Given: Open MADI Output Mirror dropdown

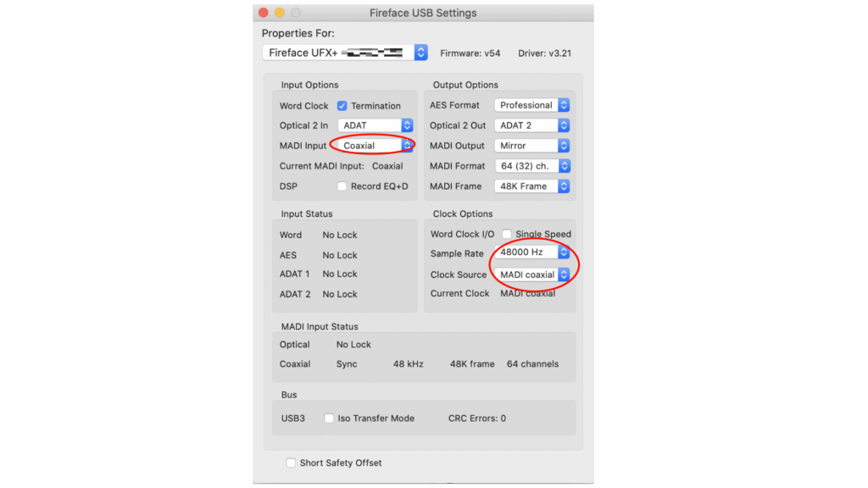Looking at the screenshot, I should coord(532,146).
